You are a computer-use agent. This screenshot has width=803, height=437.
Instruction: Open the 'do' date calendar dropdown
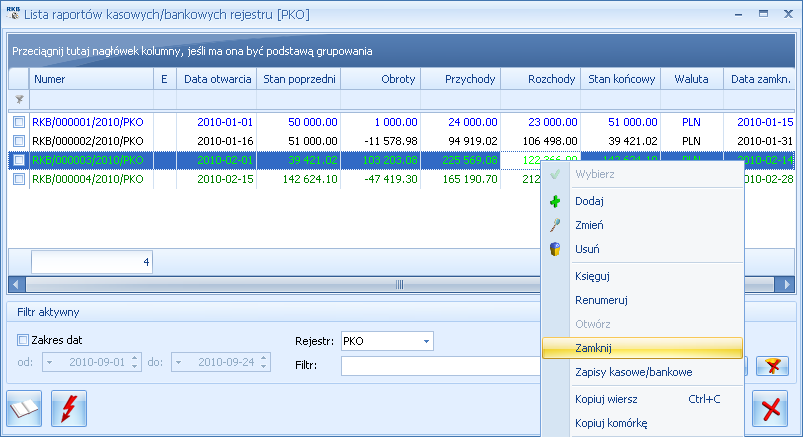tap(179, 363)
